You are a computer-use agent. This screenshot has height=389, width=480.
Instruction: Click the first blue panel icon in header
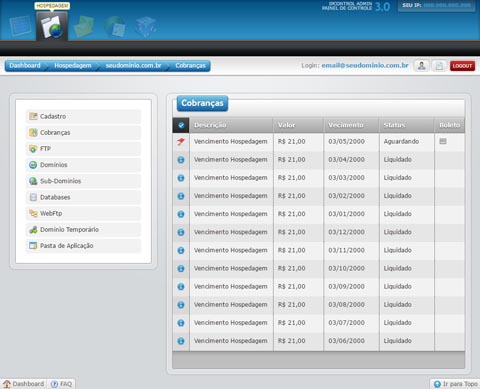tap(20, 26)
